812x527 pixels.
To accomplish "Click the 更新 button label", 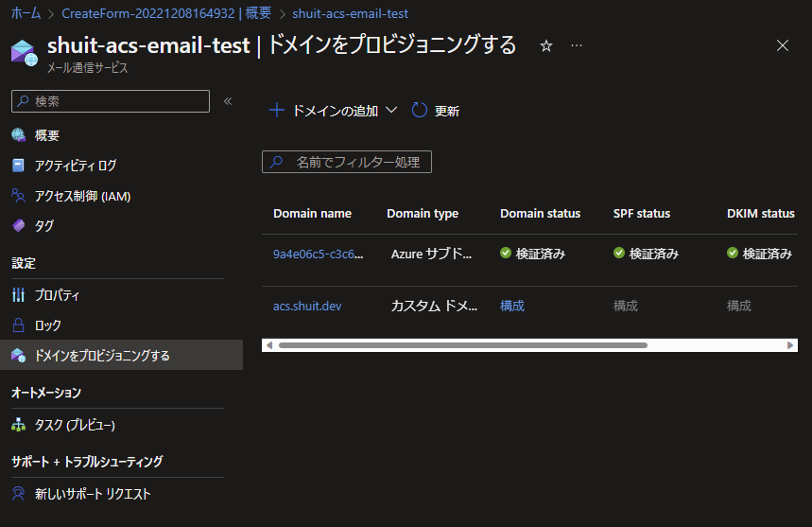I will click(447, 111).
